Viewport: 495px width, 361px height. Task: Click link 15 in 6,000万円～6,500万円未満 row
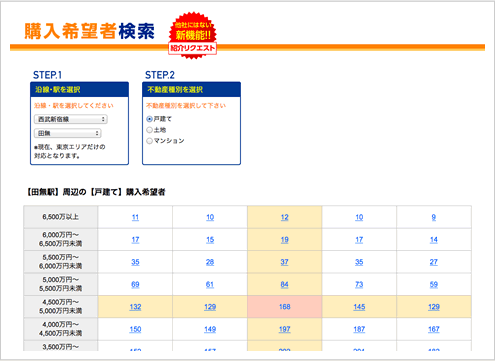pos(210,240)
